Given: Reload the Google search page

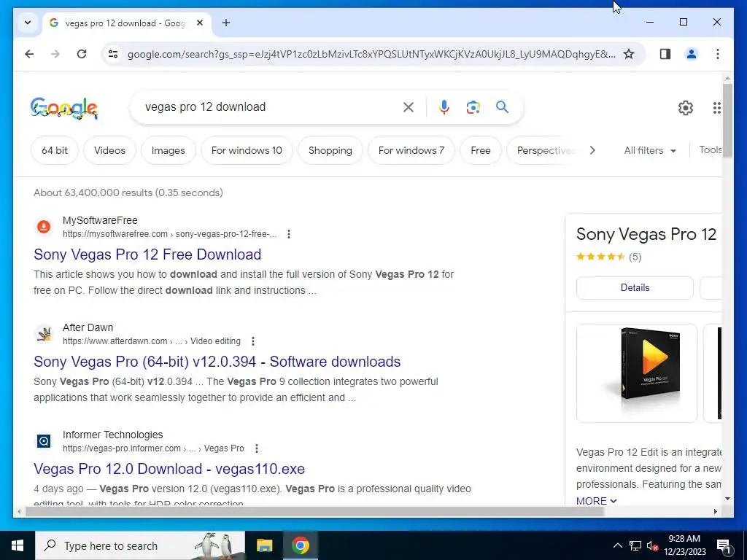Looking at the screenshot, I should point(82,54).
